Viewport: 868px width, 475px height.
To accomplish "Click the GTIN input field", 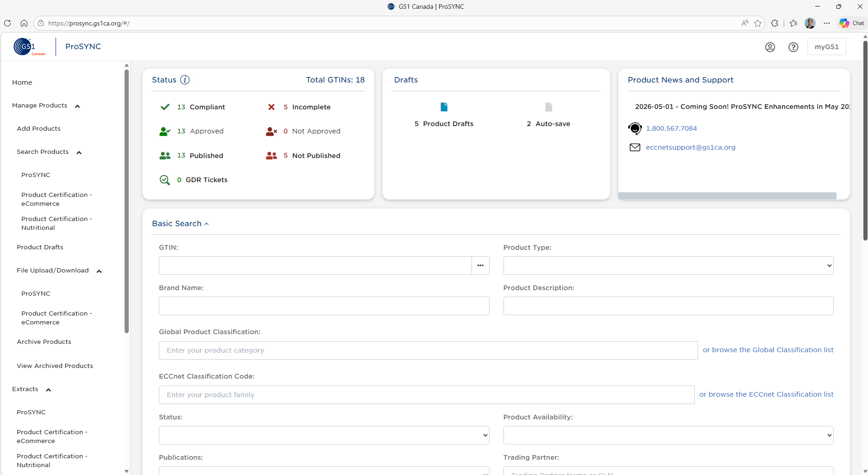I will (315, 266).
